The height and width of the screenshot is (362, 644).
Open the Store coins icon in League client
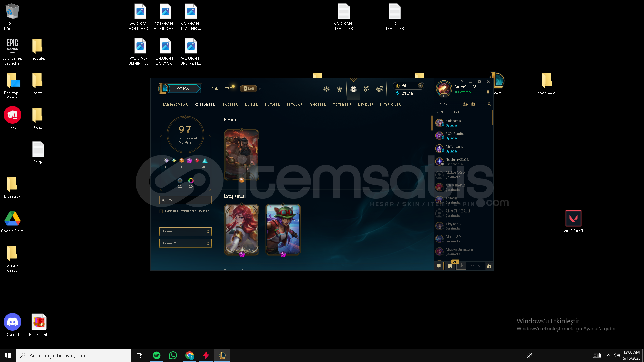[x=379, y=89]
